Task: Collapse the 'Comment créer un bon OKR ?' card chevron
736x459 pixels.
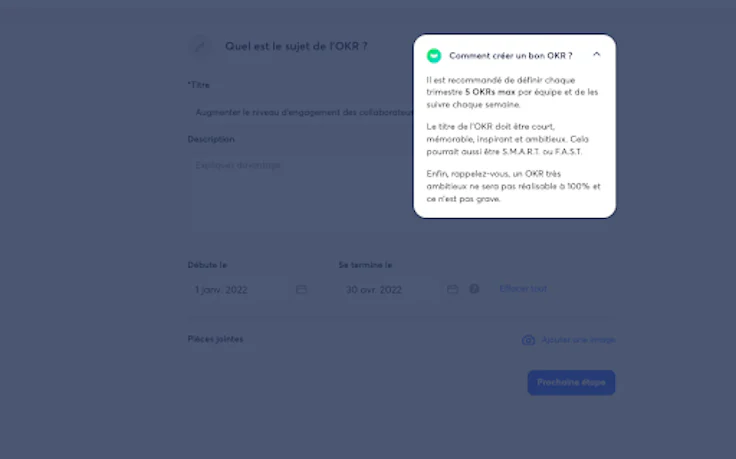Action: tap(596, 54)
